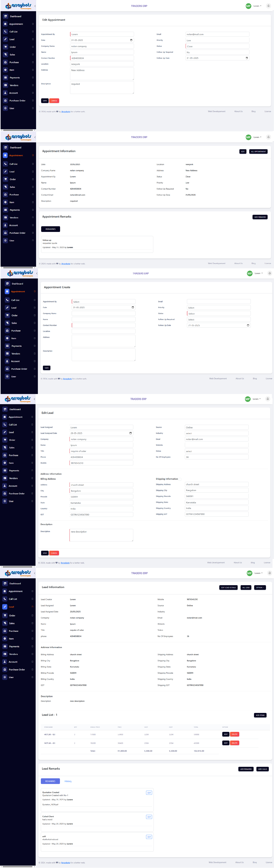
Task: Collapse sidebar using chevron on Edit Lead page
Action: click(x=34, y=399)
